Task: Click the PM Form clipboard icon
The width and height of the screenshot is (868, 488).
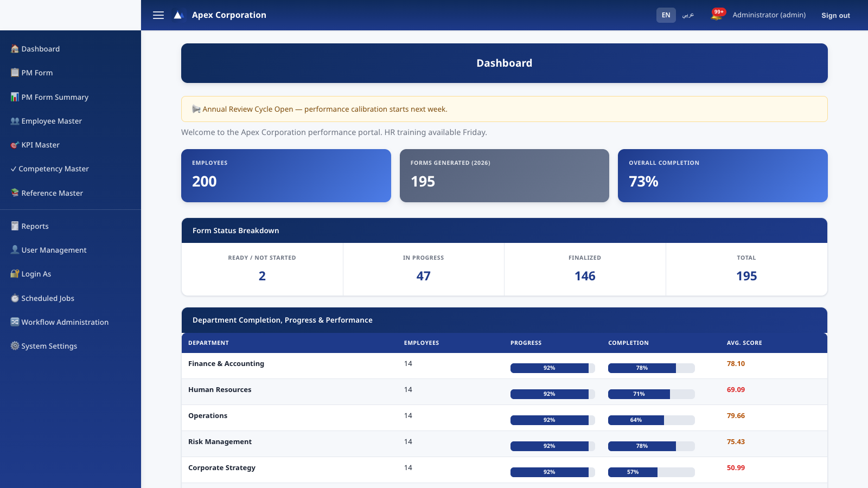Action: 15,73
